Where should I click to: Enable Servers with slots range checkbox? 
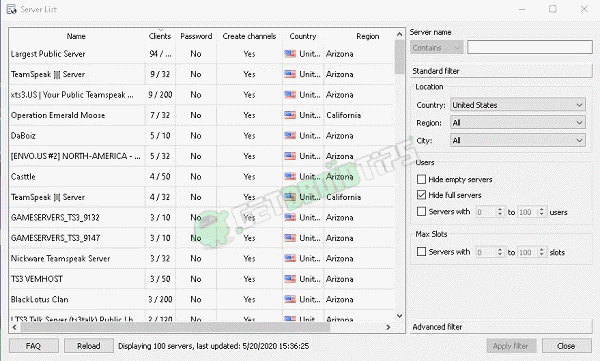[421, 252]
